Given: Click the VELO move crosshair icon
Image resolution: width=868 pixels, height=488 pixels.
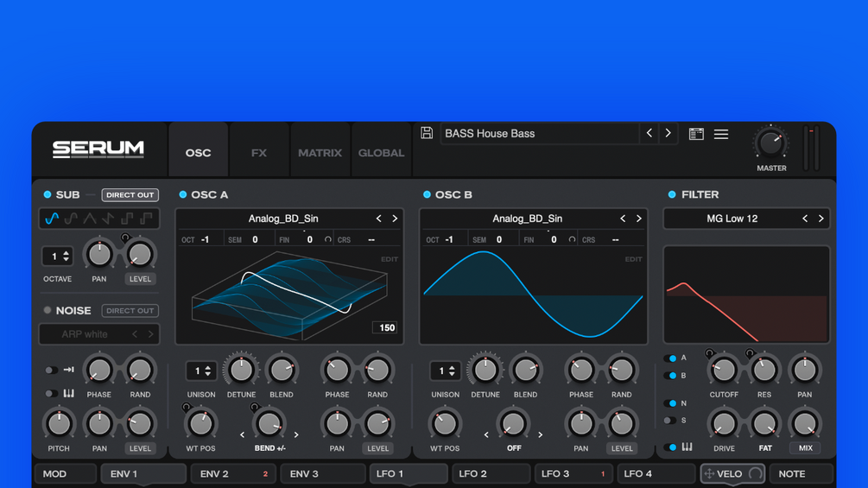Looking at the screenshot, I should (709, 473).
